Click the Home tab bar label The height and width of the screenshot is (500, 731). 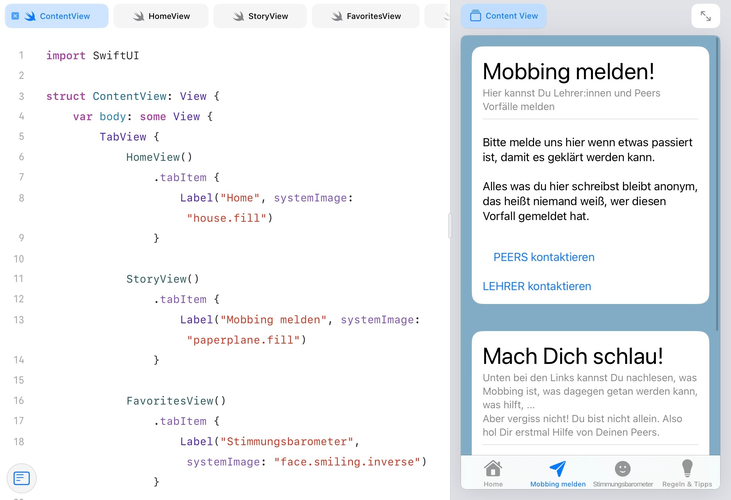pos(493,484)
